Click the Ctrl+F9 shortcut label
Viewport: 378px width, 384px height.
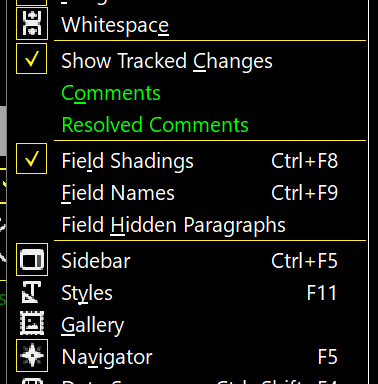tap(304, 193)
